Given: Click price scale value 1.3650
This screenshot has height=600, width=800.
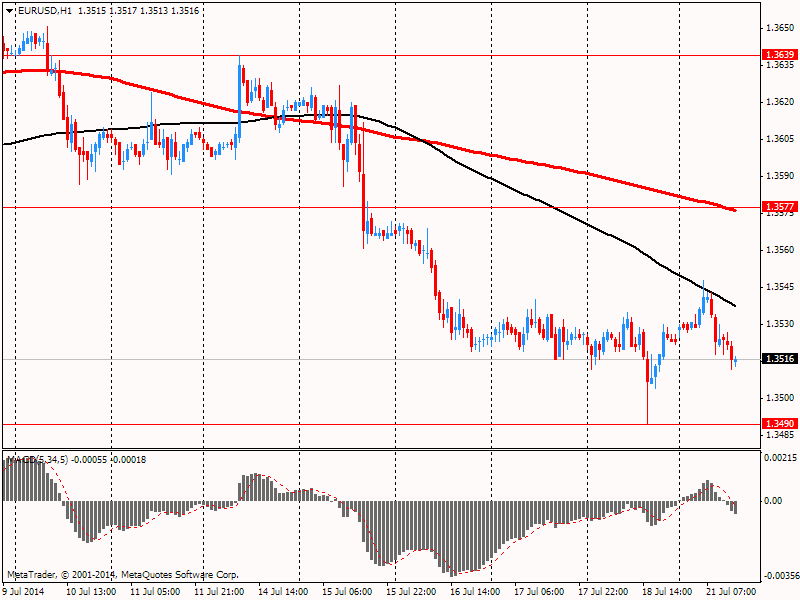Looking at the screenshot, I should [780, 28].
